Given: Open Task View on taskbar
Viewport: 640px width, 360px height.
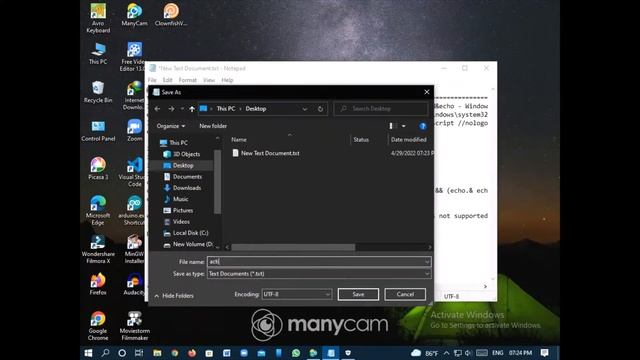Looking at the screenshot, I should coord(139,353).
